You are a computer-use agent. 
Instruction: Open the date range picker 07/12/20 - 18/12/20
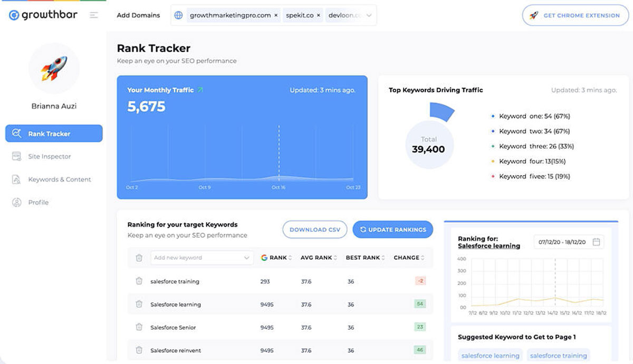[569, 242]
